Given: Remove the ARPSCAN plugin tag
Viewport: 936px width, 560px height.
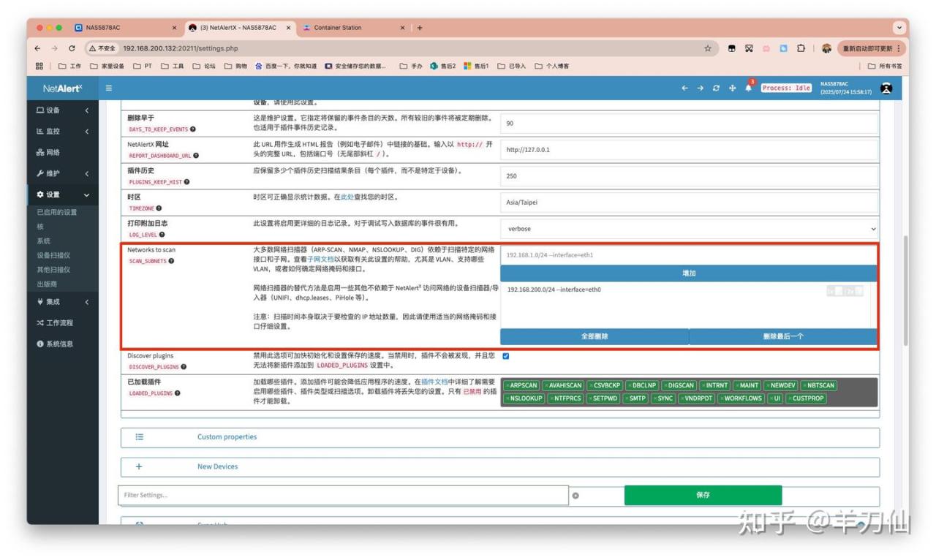Looking at the screenshot, I should pyautogui.click(x=508, y=385).
